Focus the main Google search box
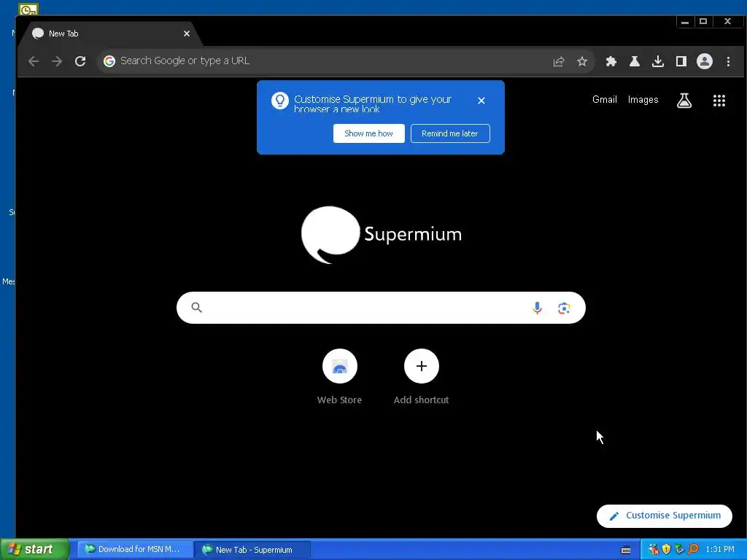 381,308
